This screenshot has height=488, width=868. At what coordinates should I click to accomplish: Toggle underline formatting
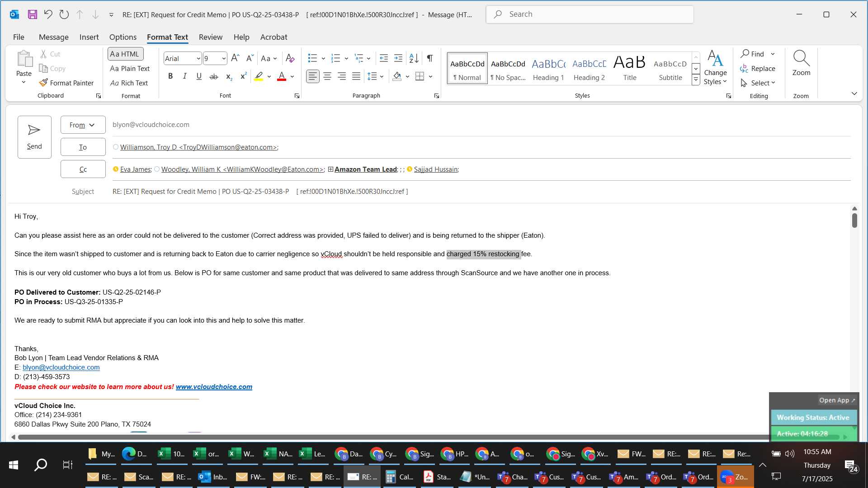coord(199,76)
